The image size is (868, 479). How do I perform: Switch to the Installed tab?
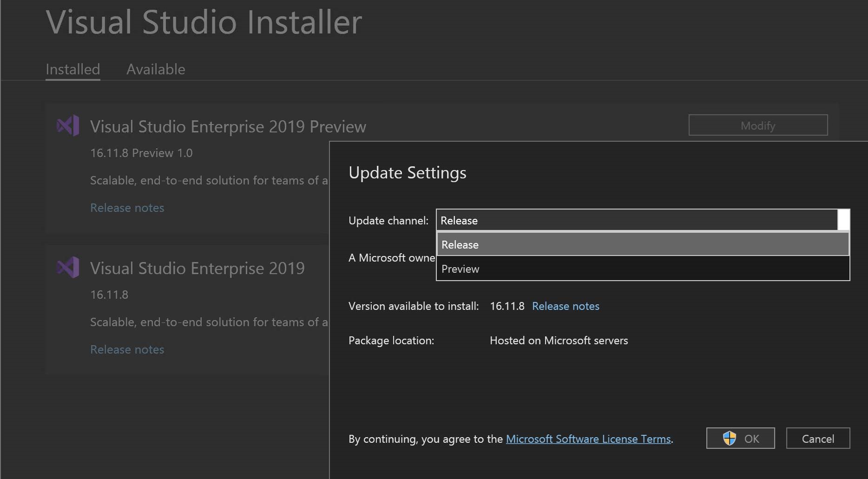(x=72, y=69)
